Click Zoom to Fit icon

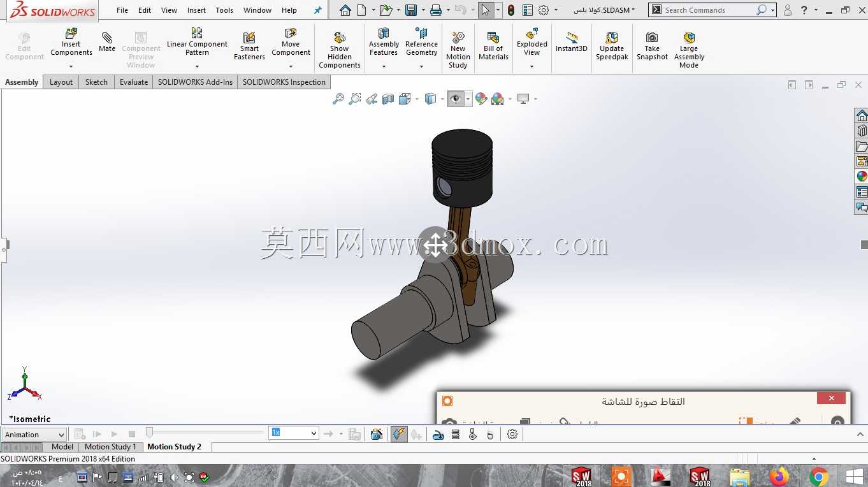click(x=338, y=99)
